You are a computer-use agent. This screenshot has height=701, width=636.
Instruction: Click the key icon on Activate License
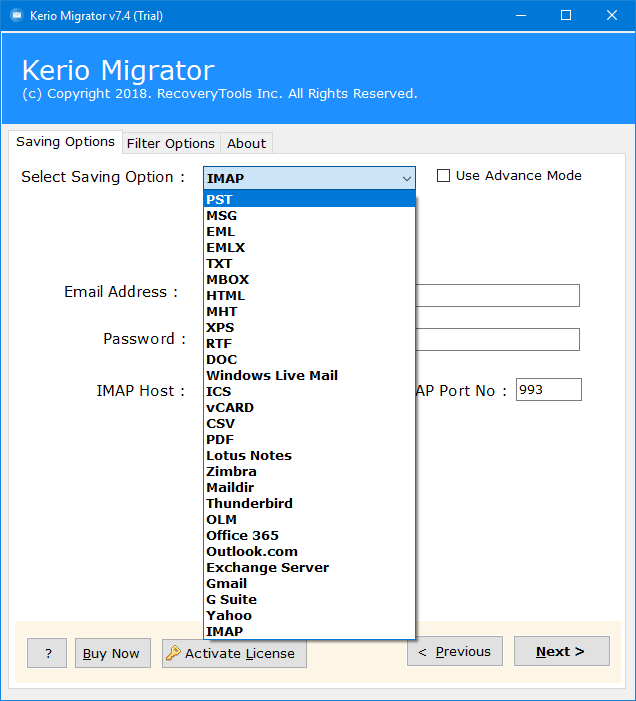click(x=173, y=653)
